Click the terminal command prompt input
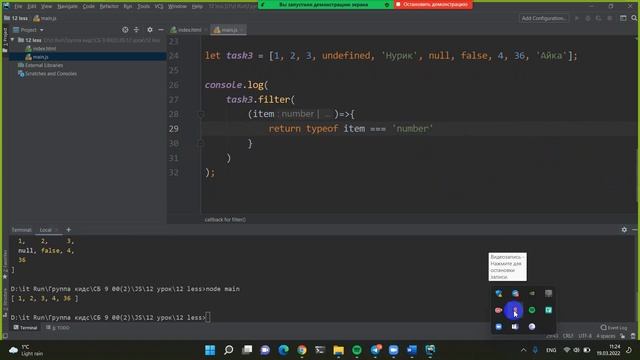The image size is (640, 360). pos(207,317)
